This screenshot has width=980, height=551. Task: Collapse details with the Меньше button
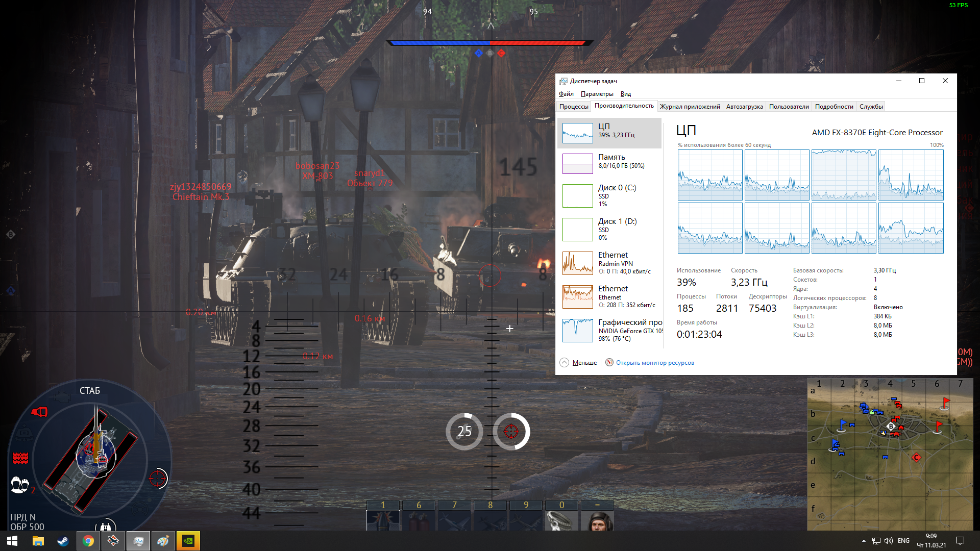pos(578,363)
